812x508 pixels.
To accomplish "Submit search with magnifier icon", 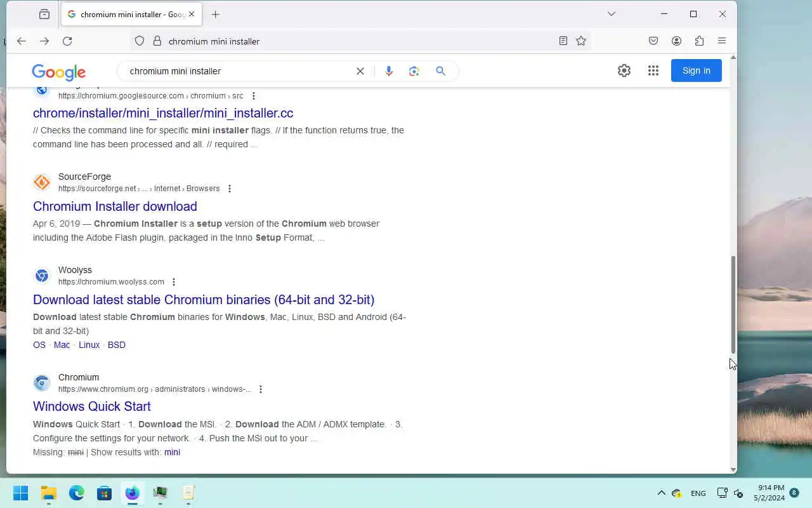I will coord(441,71).
